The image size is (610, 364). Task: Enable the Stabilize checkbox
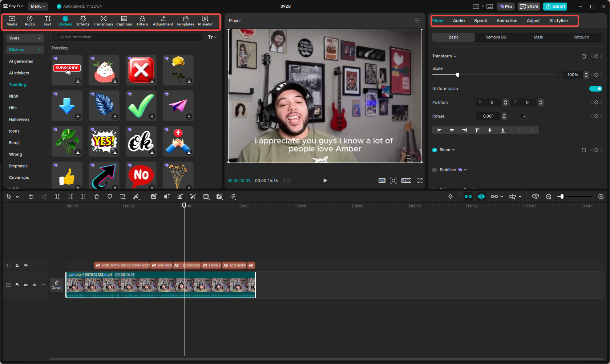(434, 170)
